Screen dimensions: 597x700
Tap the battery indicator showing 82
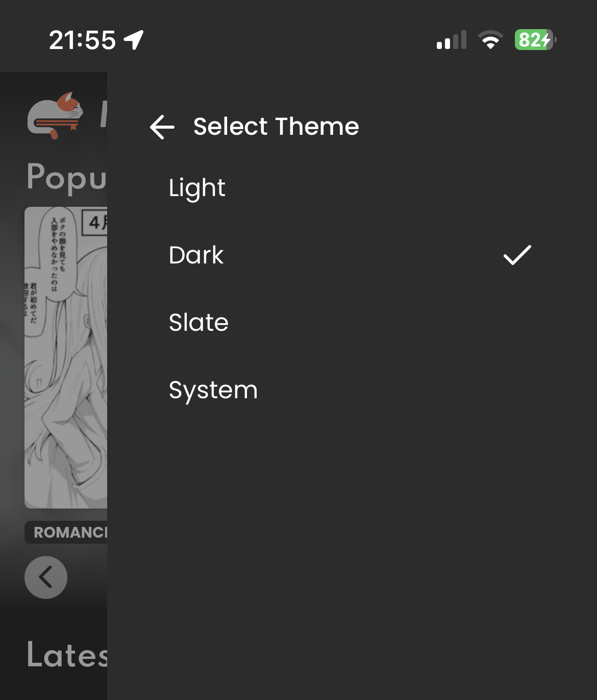tap(535, 40)
